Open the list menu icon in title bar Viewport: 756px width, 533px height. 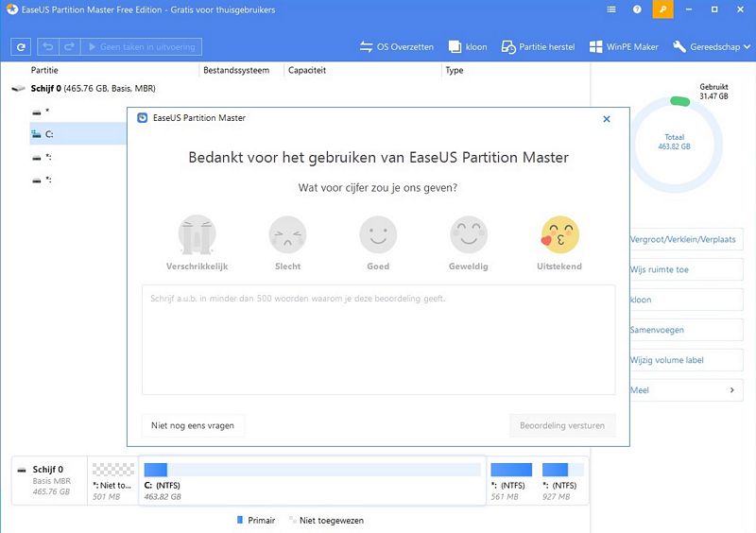pyautogui.click(x=610, y=9)
